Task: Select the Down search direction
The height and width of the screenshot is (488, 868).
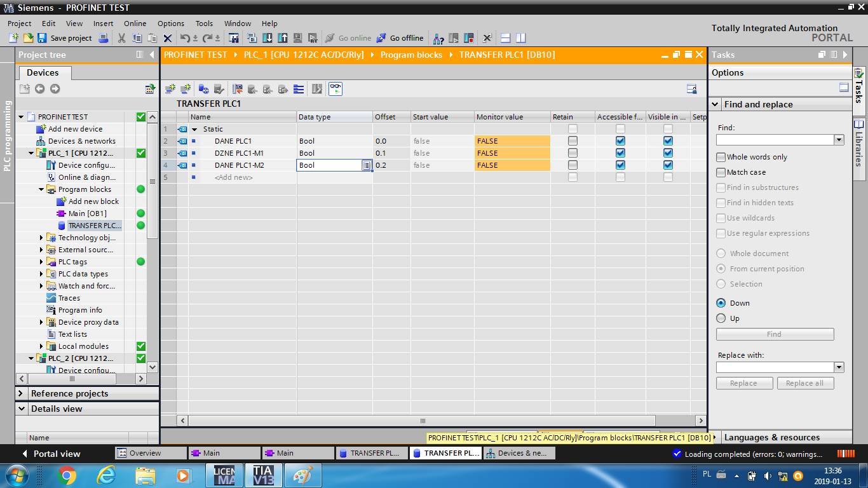Action: (x=721, y=303)
